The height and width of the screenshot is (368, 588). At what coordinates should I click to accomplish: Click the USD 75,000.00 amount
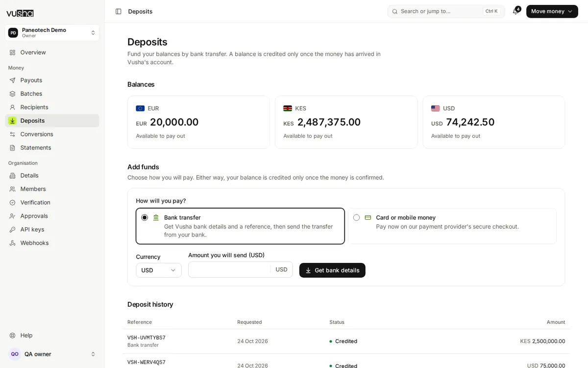click(x=546, y=366)
